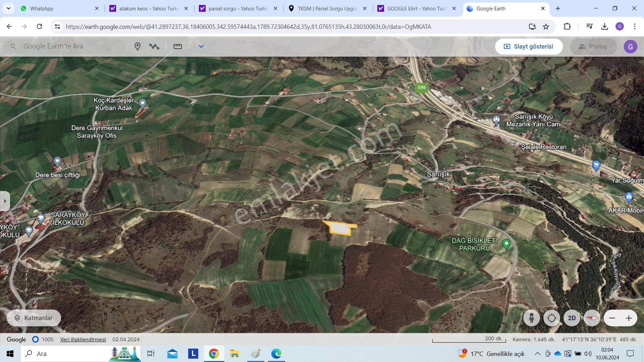This screenshot has height=362, width=644.
Task: Start the Slayt gösterisi presentation
Action: tap(529, 47)
